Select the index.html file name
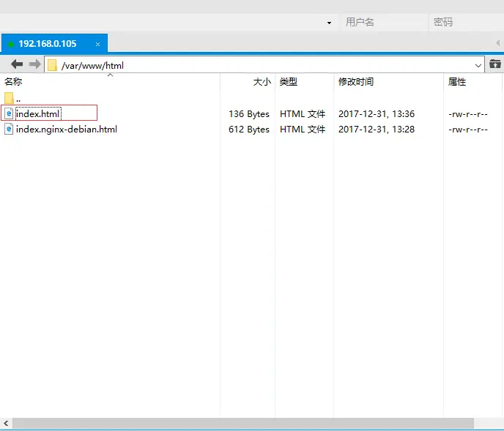 coord(37,113)
